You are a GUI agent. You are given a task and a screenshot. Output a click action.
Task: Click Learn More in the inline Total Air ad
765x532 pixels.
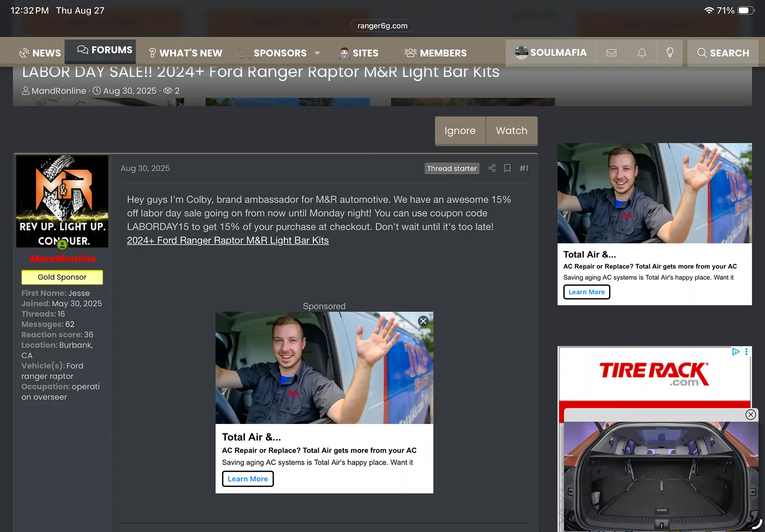[248, 479]
